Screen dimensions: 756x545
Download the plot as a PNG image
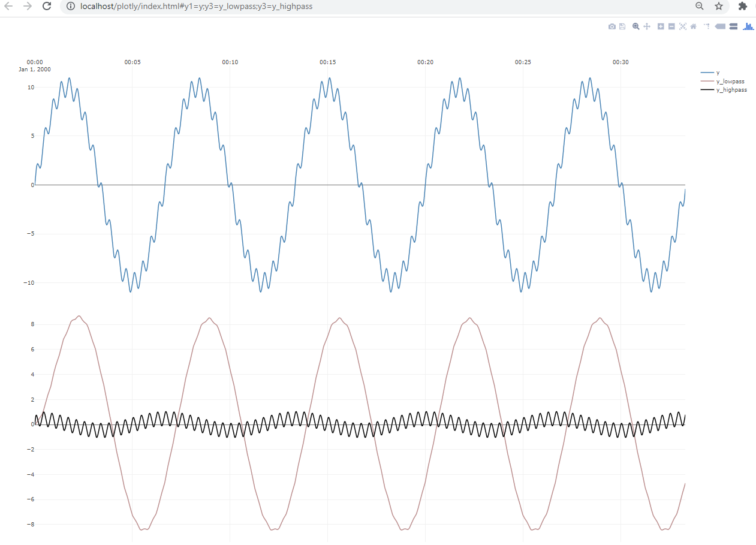pos(612,26)
